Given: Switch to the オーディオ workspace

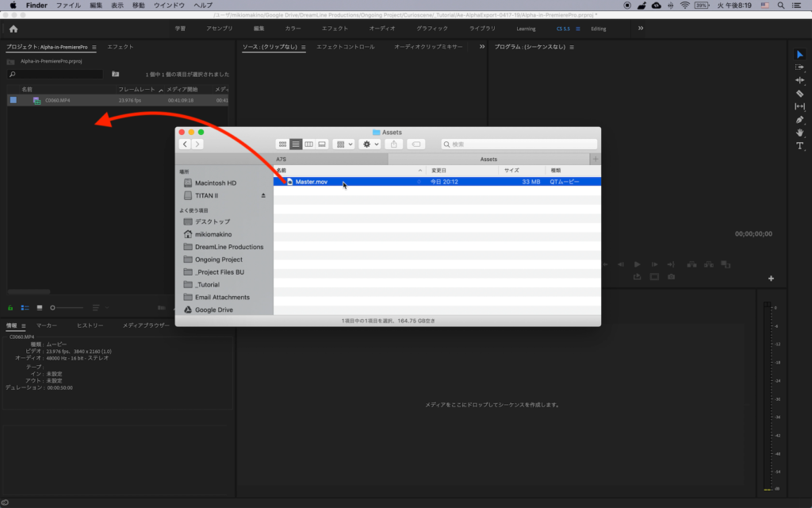Looking at the screenshot, I should [382, 29].
